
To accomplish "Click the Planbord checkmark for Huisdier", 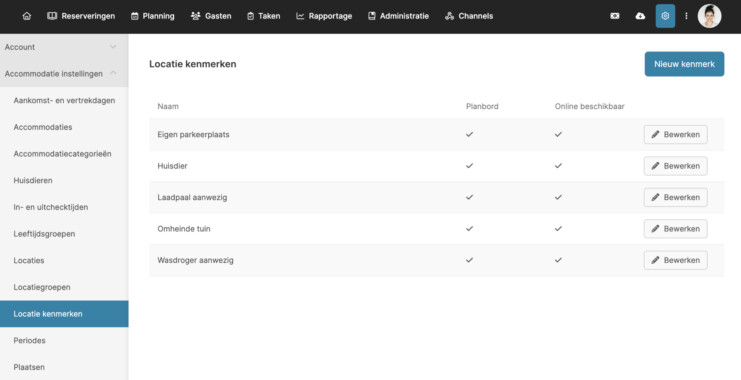I will (x=469, y=166).
